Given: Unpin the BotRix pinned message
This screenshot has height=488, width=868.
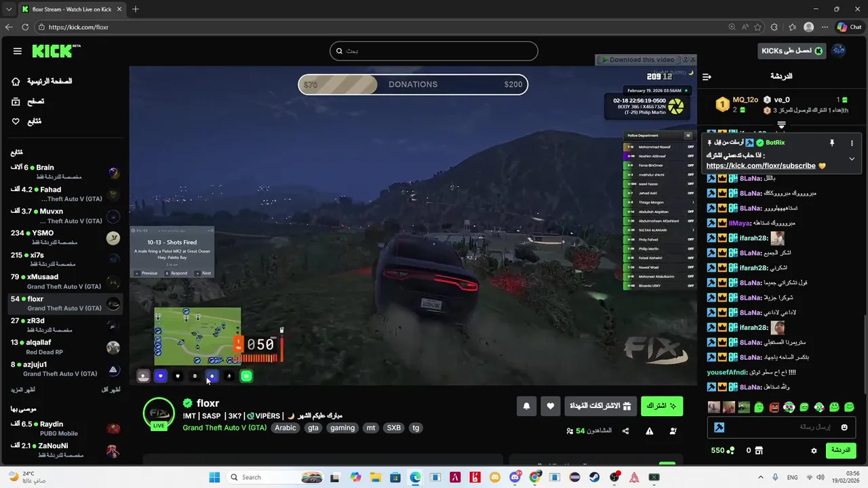Looking at the screenshot, I should (x=831, y=143).
